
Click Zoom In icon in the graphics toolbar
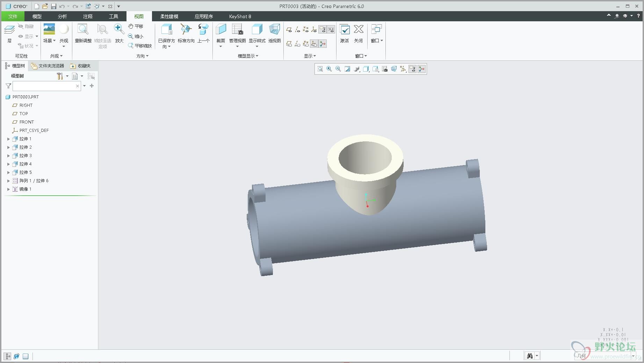click(x=329, y=69)
